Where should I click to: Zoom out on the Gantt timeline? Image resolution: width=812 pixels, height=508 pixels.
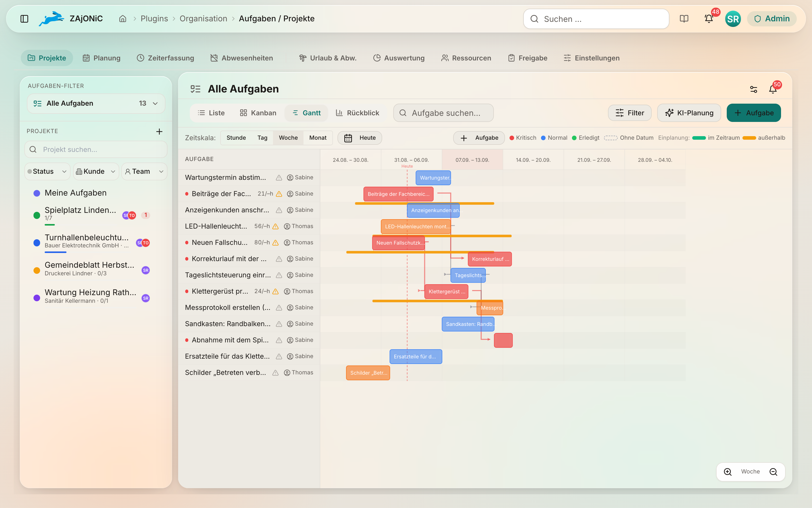tap(773, 472)
